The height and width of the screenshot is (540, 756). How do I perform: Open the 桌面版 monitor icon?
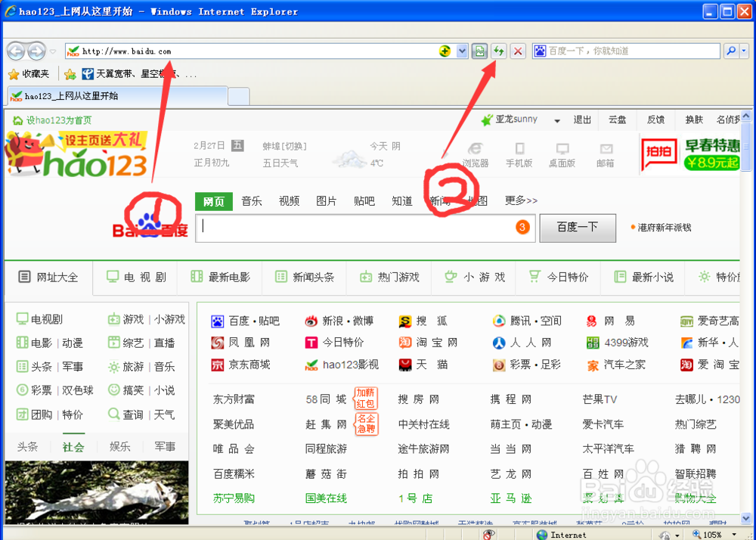click(x=562, y=155)
